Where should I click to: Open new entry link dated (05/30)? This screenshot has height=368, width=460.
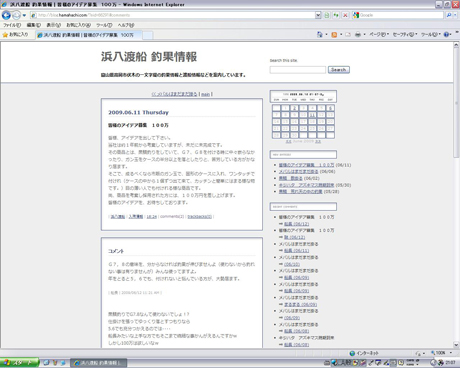pos(306,185)
